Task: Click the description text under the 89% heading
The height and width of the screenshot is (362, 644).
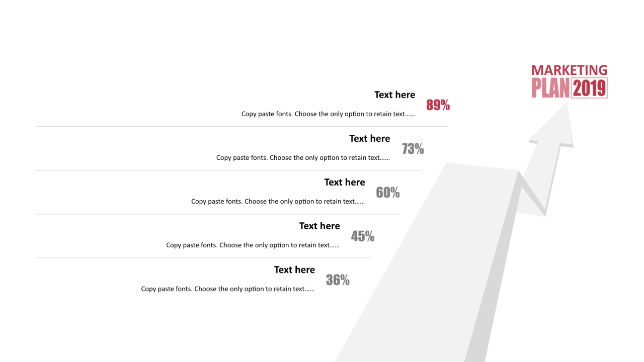Action: [x=328, y=114]
